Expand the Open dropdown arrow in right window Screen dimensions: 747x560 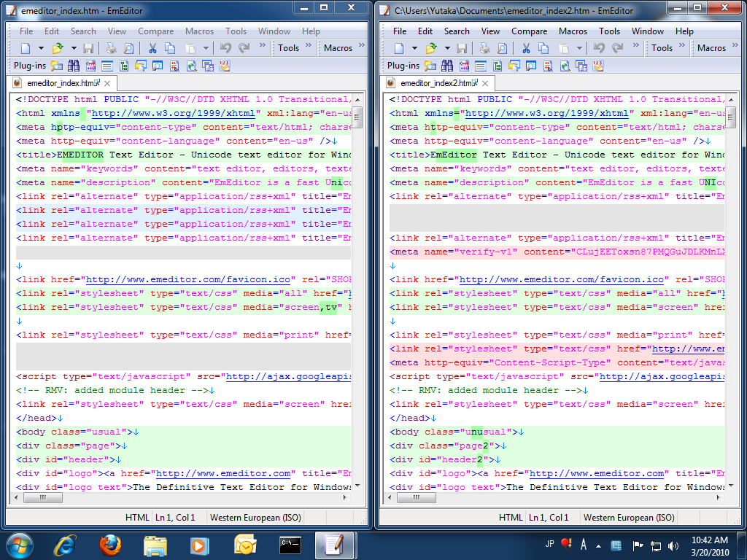tap(446, 48)
